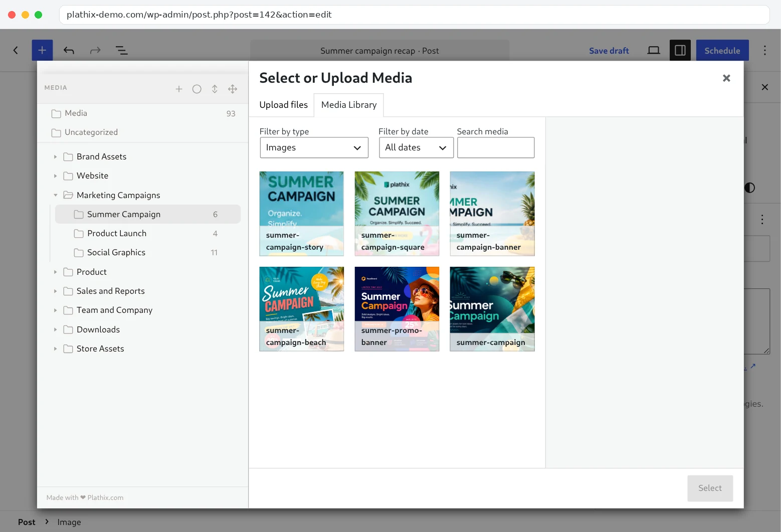The height and width of the screenshot is (532, 781).
Task: Select the summer-promo-banner thumbnail
Action: pos(397,309)
